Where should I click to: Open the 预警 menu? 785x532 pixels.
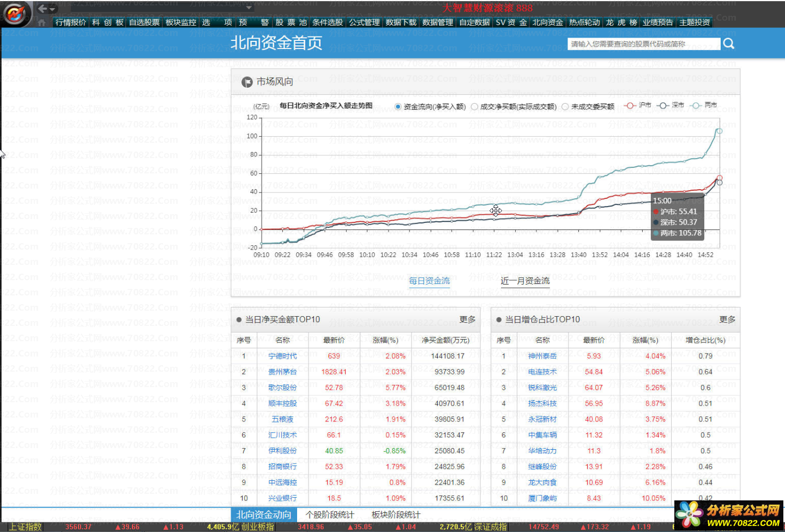point(254,22)
